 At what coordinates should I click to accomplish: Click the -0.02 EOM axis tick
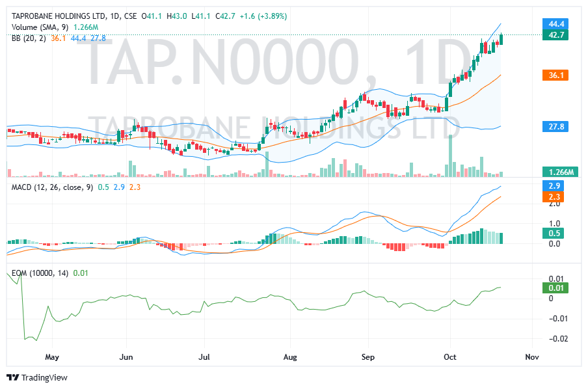click(x=558, y=339)
